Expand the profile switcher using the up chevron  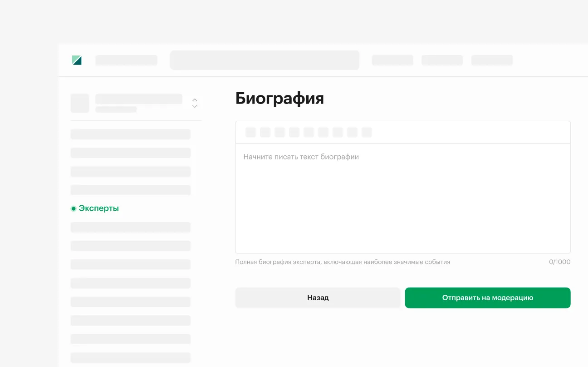click(x=194, y=100)
